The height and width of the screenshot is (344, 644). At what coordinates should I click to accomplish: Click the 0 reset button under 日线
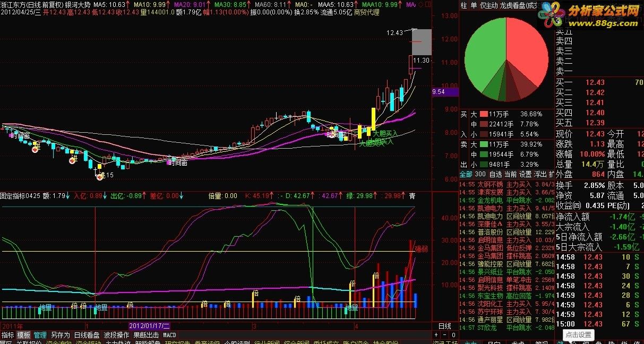pos(453,335)
